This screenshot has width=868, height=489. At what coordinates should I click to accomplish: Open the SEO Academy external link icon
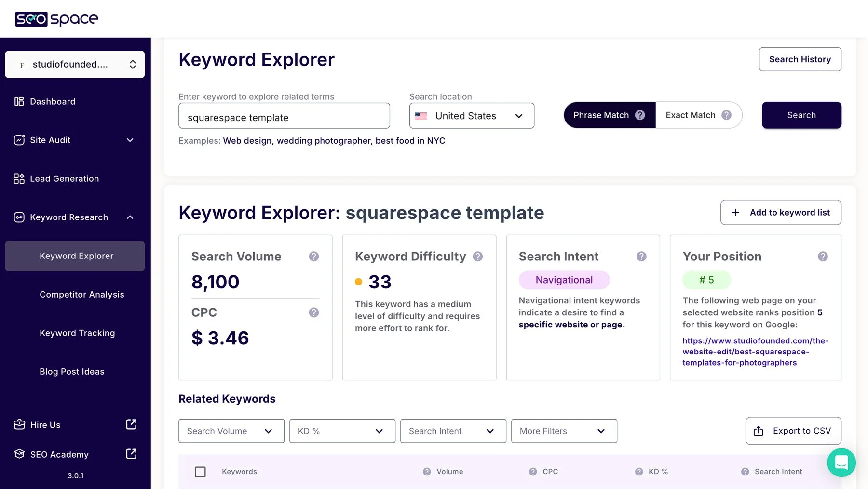(131, 454)
